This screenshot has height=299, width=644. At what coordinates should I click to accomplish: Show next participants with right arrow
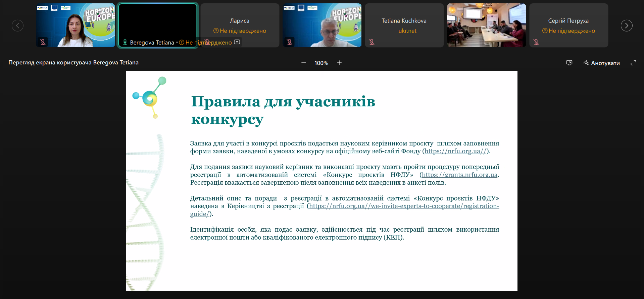click(x=626, y=25)
